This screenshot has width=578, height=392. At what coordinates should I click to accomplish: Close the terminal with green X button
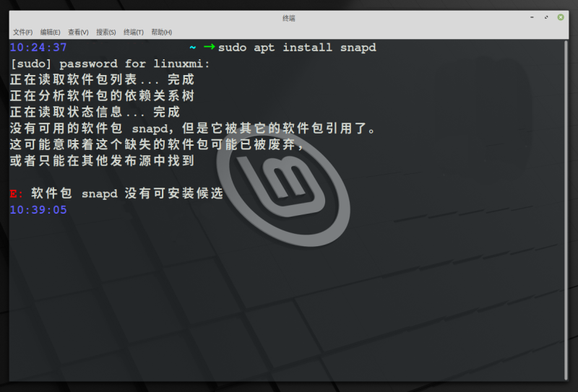(561, 17)
